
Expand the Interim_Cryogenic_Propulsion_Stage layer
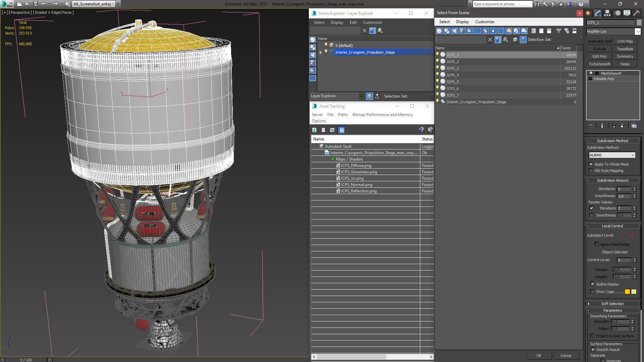pos(321,52)
